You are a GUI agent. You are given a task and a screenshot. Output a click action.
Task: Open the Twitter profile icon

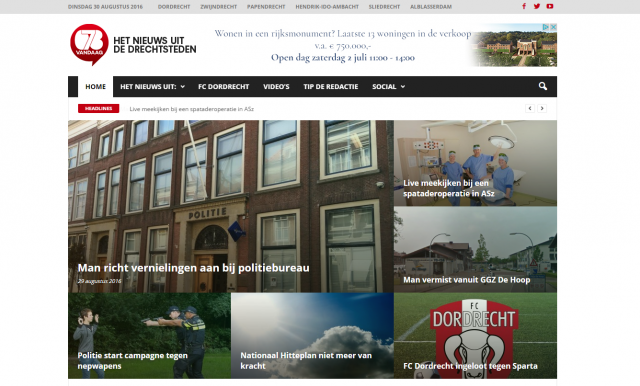click(x=537, y=6)
